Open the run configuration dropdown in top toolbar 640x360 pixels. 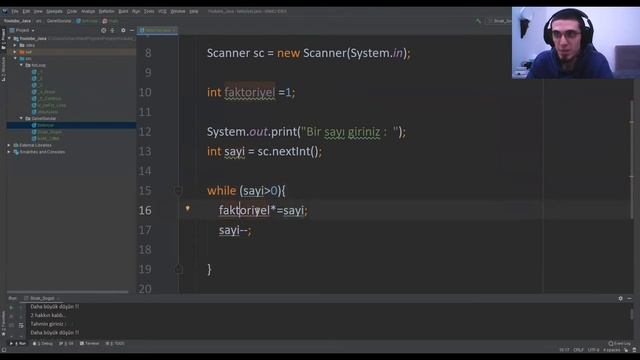point(500,21)
